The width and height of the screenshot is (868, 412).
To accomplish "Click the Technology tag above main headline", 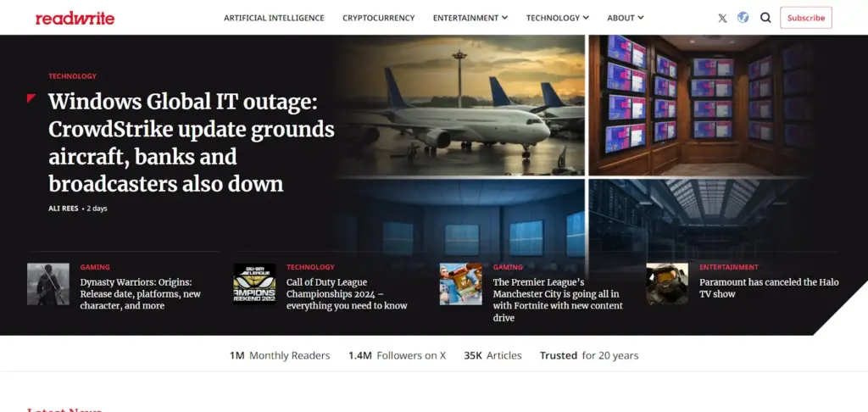I will point(72,76).
